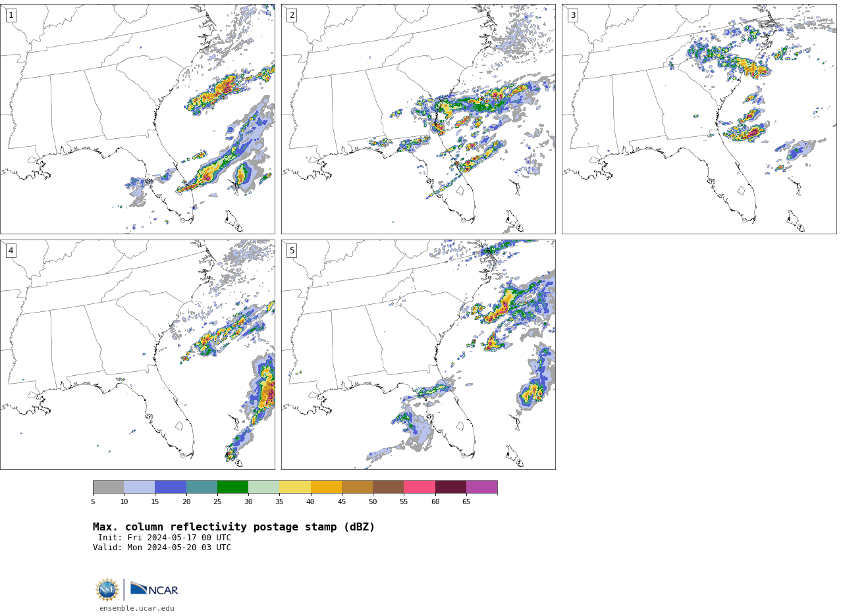Click the dark green 25-30 dBZ swatch

(x=232, y=487)
